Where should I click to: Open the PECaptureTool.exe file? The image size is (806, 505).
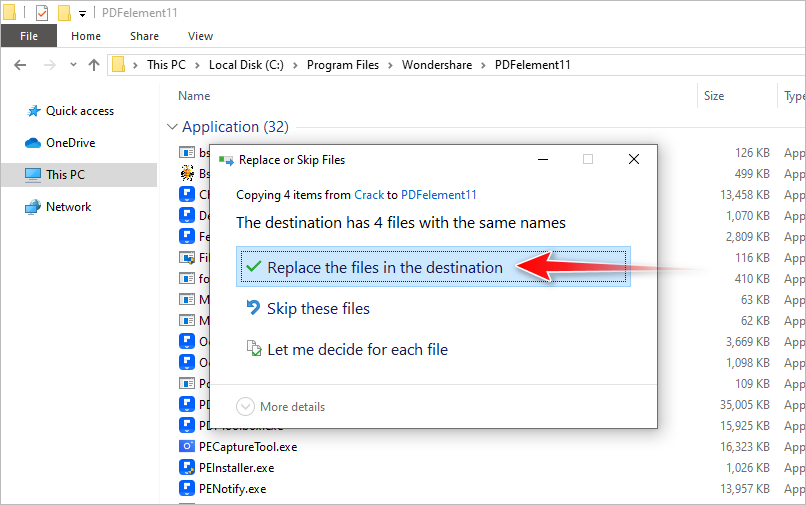click(248, 446)
